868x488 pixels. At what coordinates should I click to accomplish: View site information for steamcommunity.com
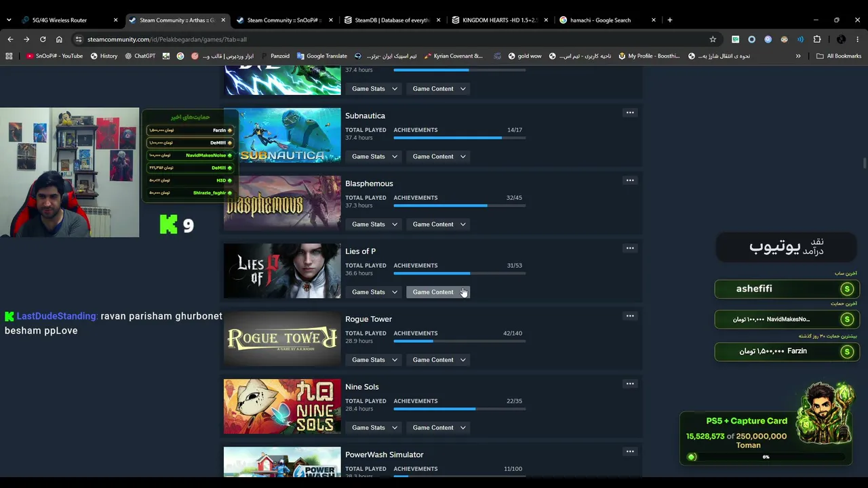pyautogui.click(x=79, y=39)
